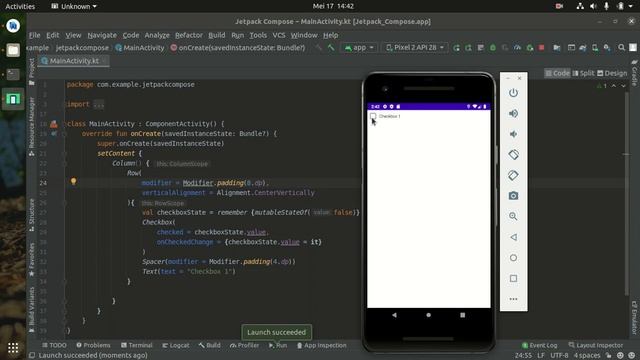
Task: Open the App Inspection tool window
Action: 322,345
